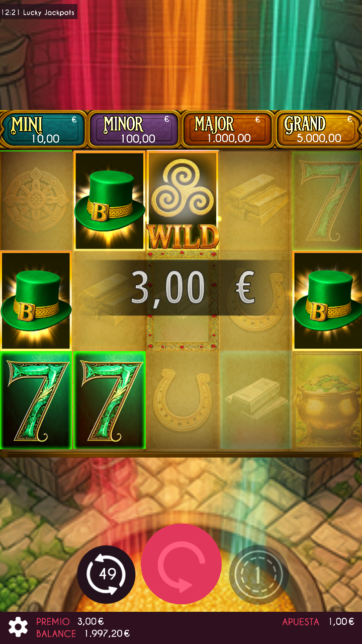Click the green hat on left reel

[36, 301]
